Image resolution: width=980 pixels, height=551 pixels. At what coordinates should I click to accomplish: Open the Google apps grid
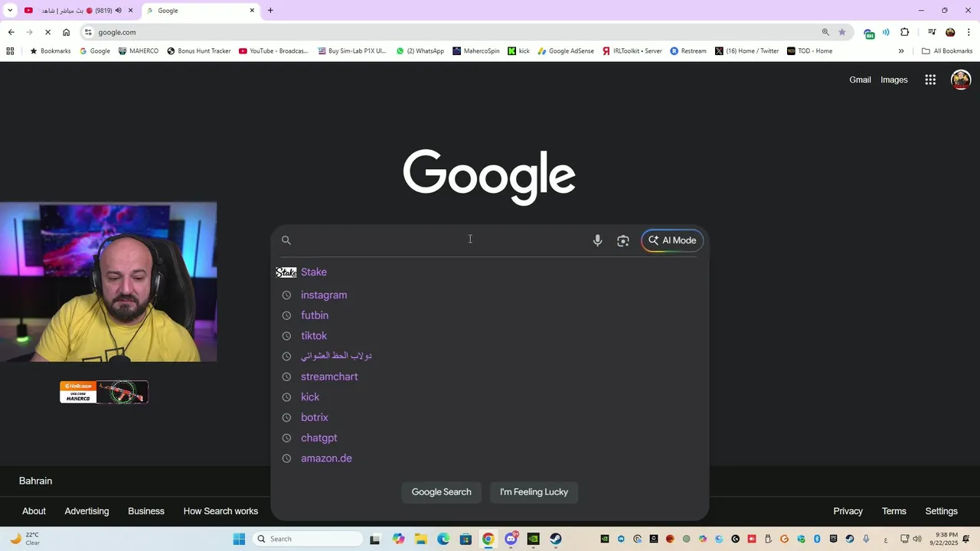[930, 80]
